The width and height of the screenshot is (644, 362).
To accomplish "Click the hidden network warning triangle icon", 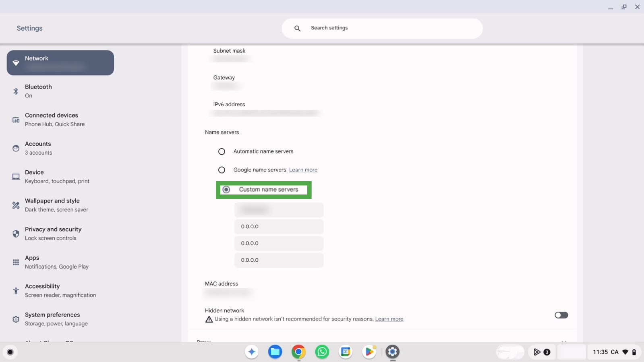I will tap(209, 319).
